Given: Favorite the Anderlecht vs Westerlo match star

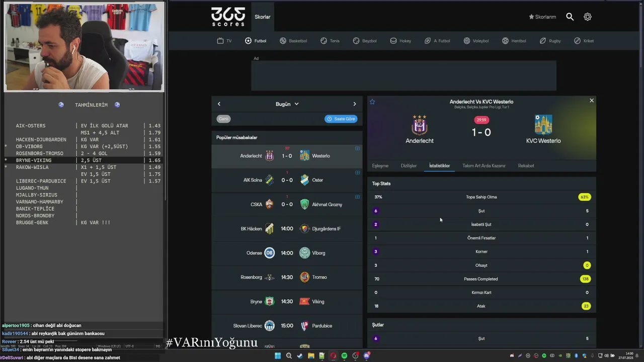Looking at the screenshot, I should coord(372,102).
